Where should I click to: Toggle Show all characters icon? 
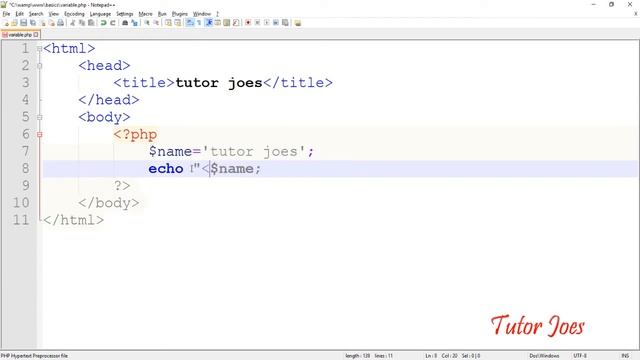point(199,23)
